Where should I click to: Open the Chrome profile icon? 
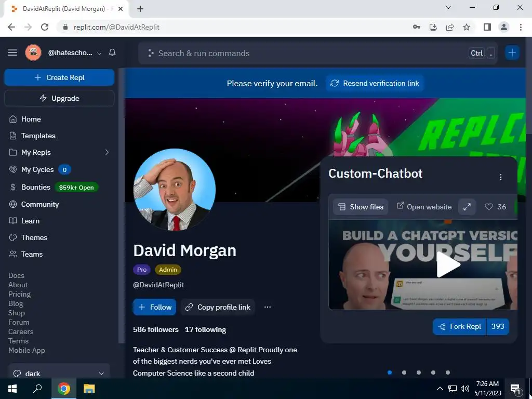tap(504, 27)
